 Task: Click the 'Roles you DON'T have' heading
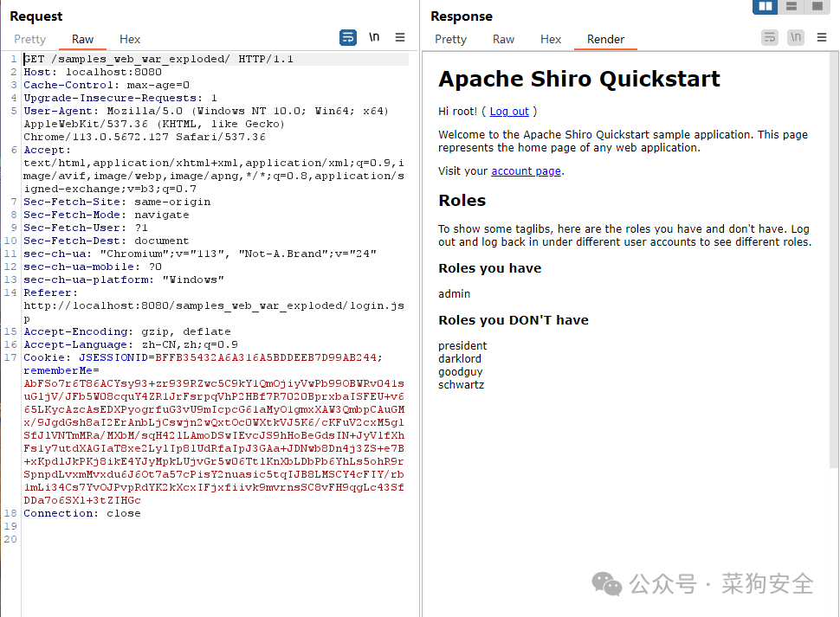pos(514,320)
